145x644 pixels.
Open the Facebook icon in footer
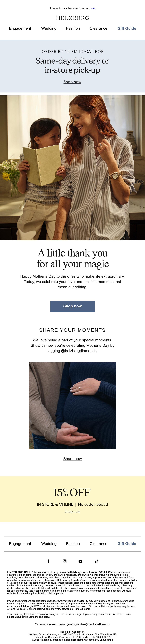click(48, 561)
